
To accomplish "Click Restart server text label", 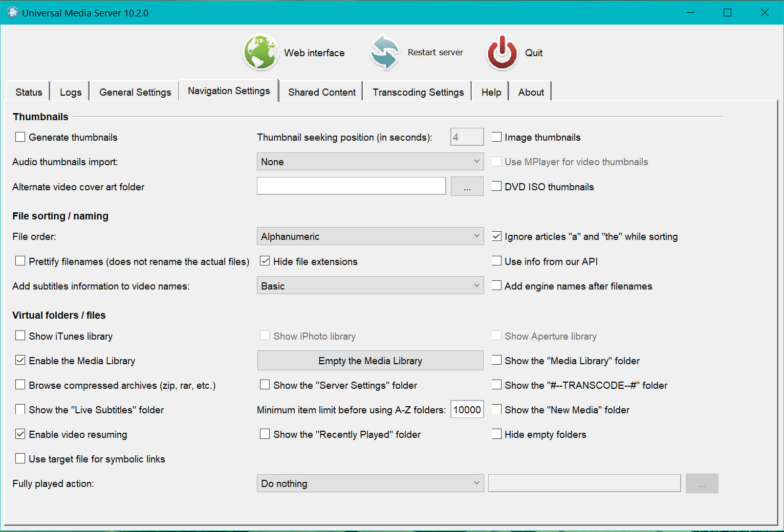I will coord(435,52).
